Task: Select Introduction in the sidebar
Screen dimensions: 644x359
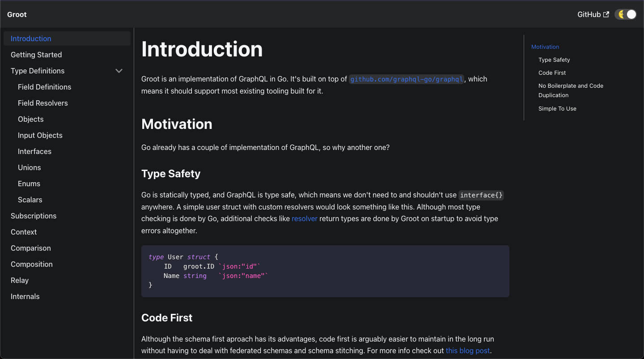Action: [31, 38]
